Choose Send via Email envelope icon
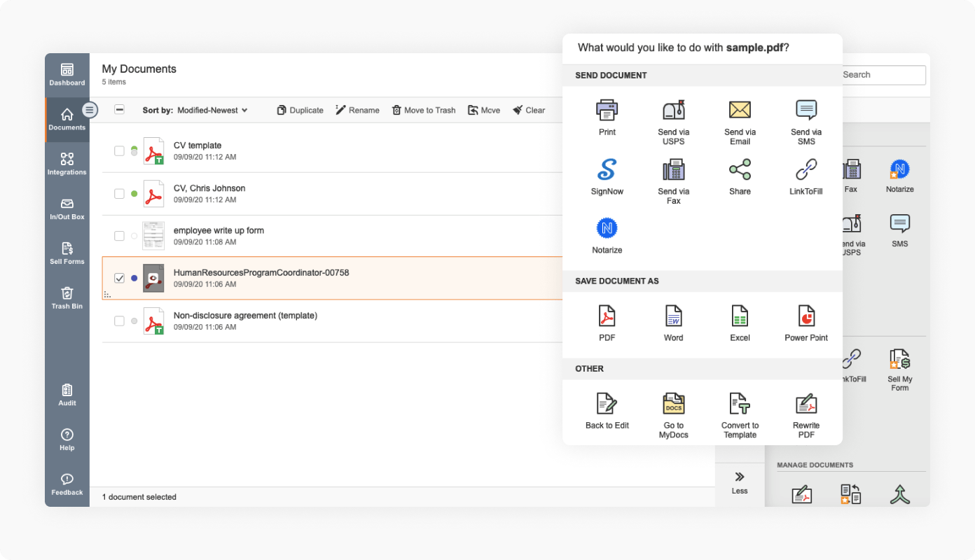This screenshot has width=975, height=560. (x=740, y=111)
